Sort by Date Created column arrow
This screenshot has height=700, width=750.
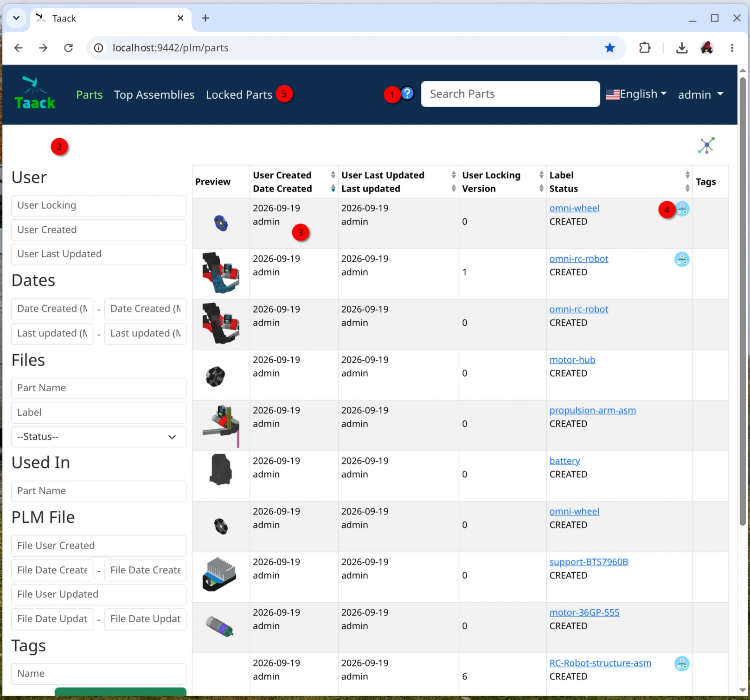[x=333, y=189]
